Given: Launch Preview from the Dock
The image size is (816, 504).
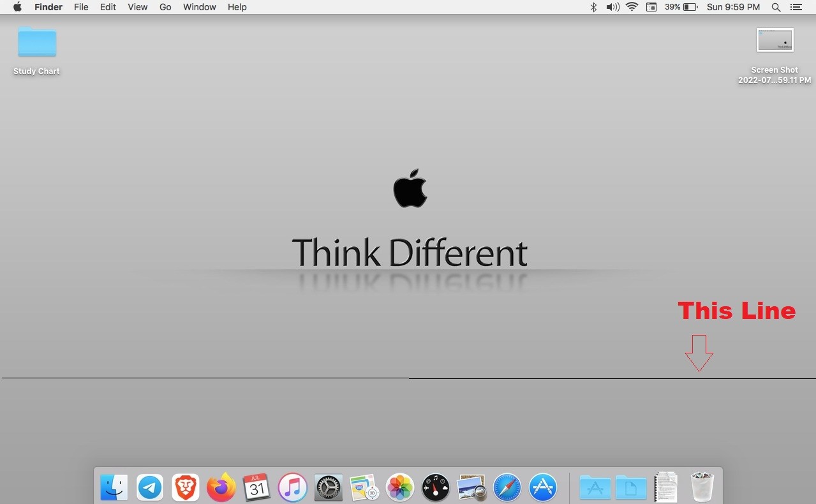Looking at the screenshot, I should (472, 488).
